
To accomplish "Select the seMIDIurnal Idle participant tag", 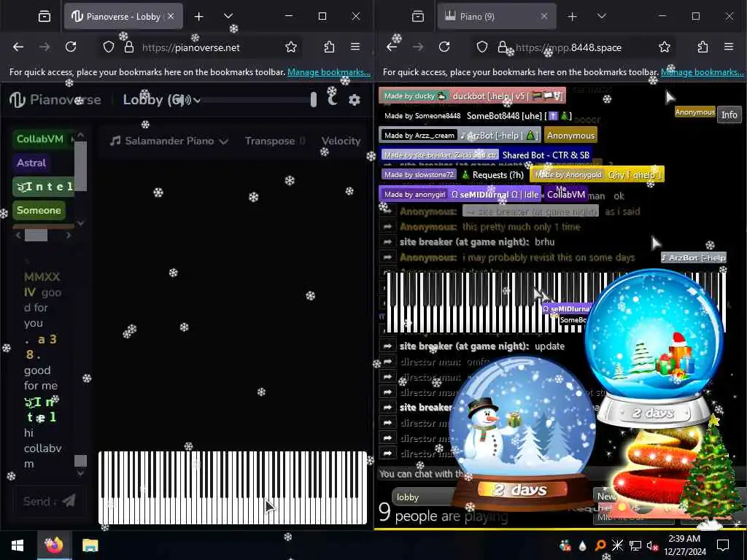I will pos(460,194).
